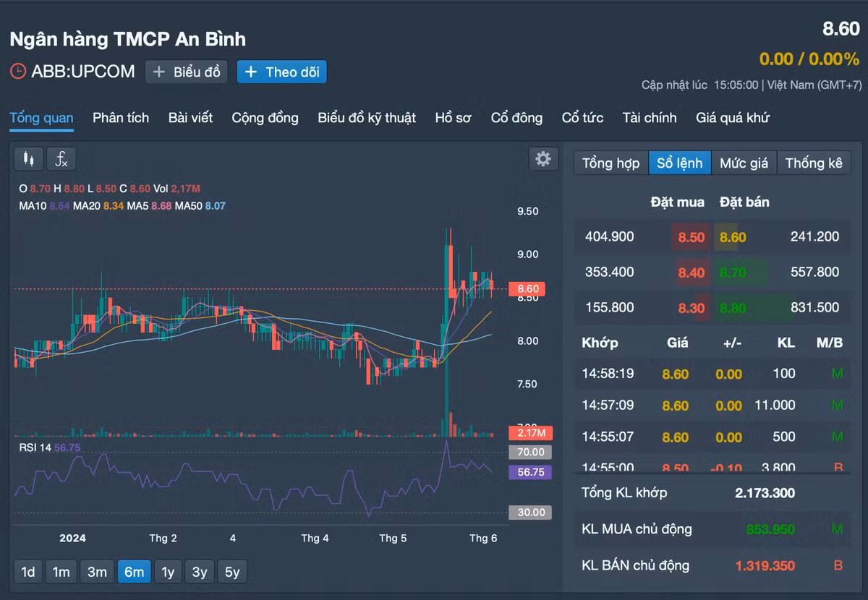Set chart range to 1d
The height and width of the screenshot is (600, 868).
click(x=28, y=573)
